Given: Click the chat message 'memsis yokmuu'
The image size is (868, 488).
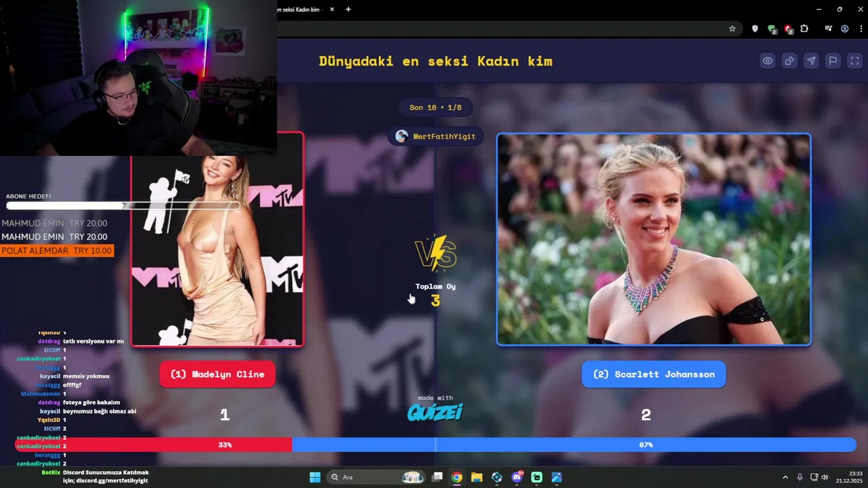Looking at the screenshot, I should (x=86, y=376).
